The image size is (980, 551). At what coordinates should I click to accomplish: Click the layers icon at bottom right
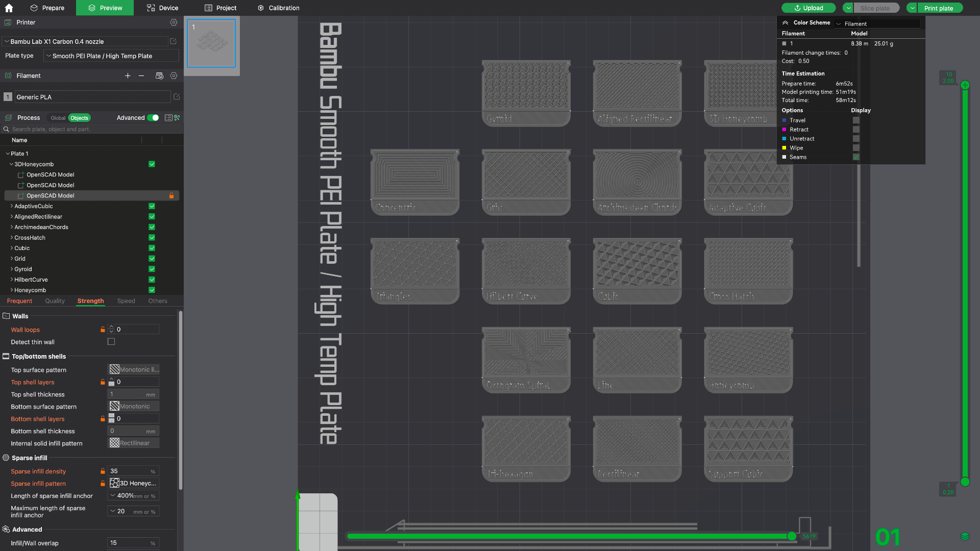click(965, 536)
